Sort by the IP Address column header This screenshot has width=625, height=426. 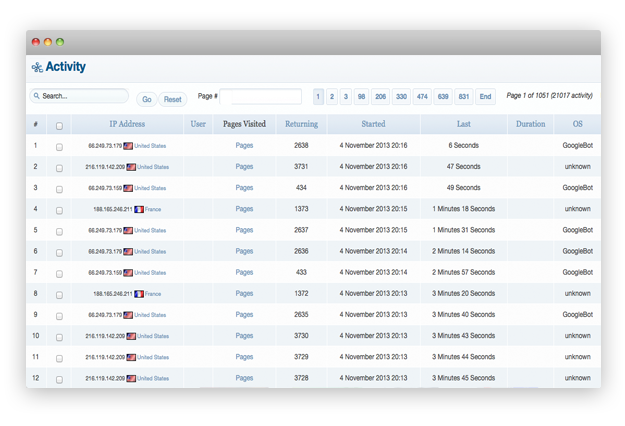click(127, 125)
